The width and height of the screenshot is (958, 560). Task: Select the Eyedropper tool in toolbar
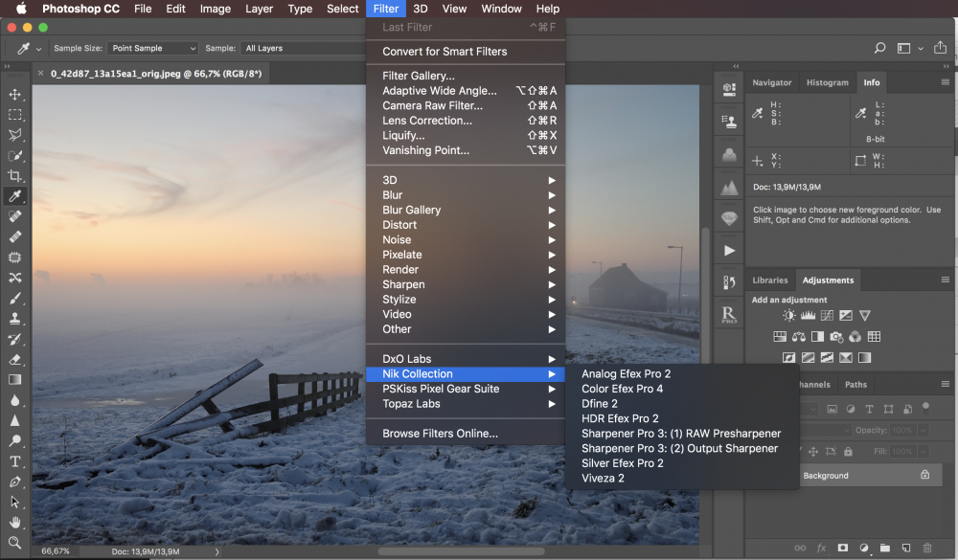click(14, 196)
